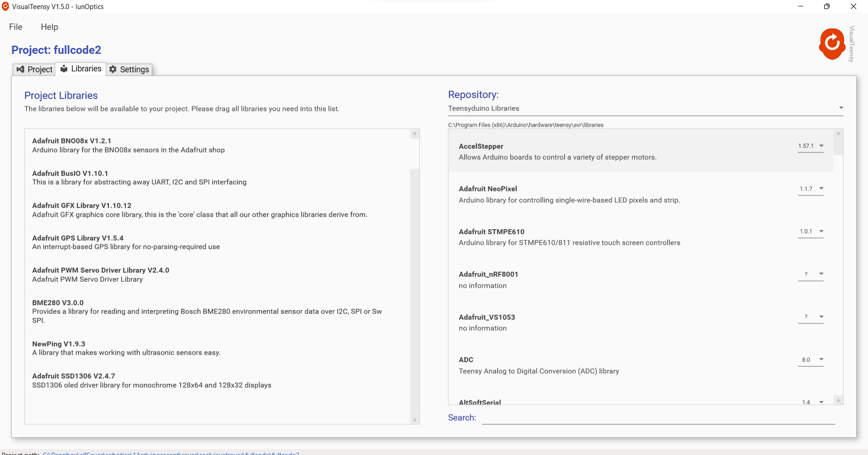Image resolution: width=868 pixels, height=455 pixels.
Task: Click the down arrow below the repository scrollbar
Action: click(x=839, y=400)
